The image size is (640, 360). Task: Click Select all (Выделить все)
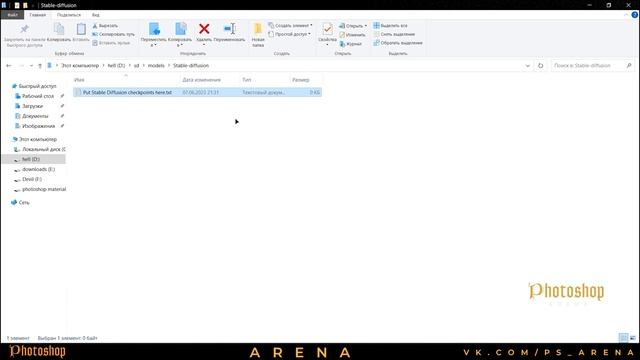[390, 26]
